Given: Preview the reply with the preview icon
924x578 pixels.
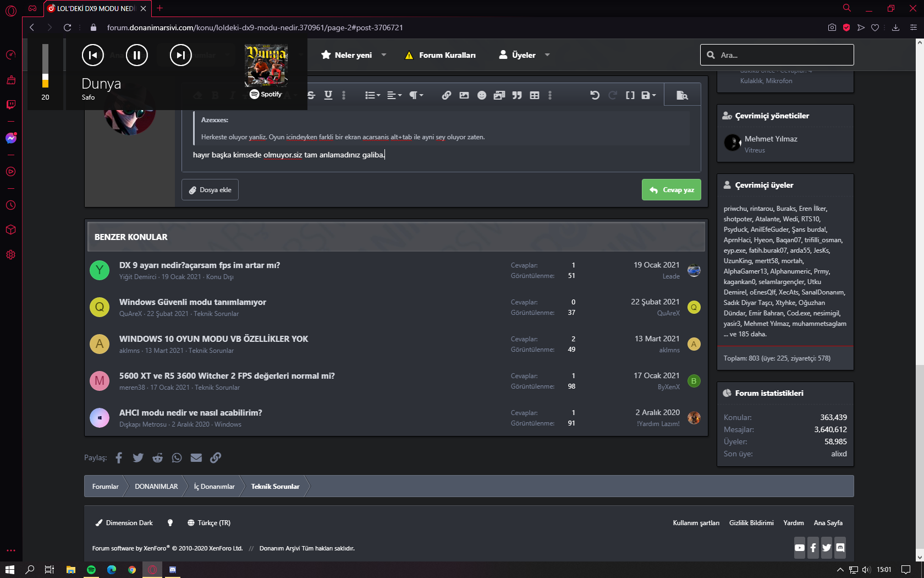Looking at the screenshot, I should coord(682,95).
